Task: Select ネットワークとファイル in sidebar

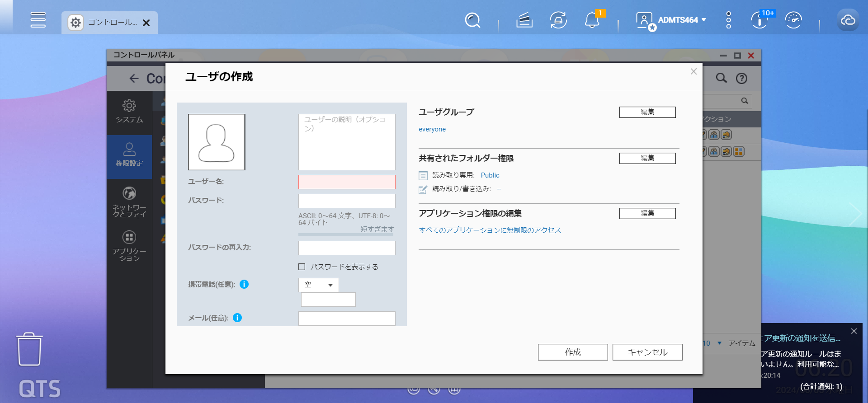Action: (x=129, y=202)
